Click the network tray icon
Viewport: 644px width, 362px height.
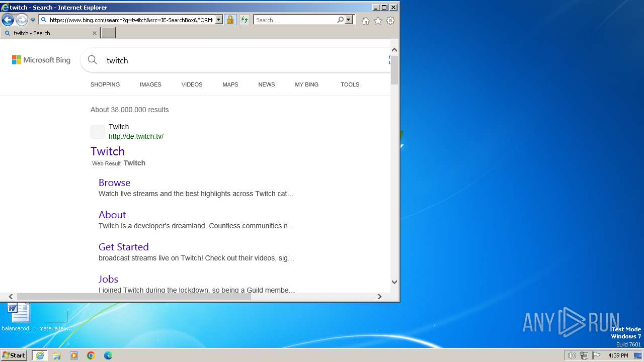[584, 355]
